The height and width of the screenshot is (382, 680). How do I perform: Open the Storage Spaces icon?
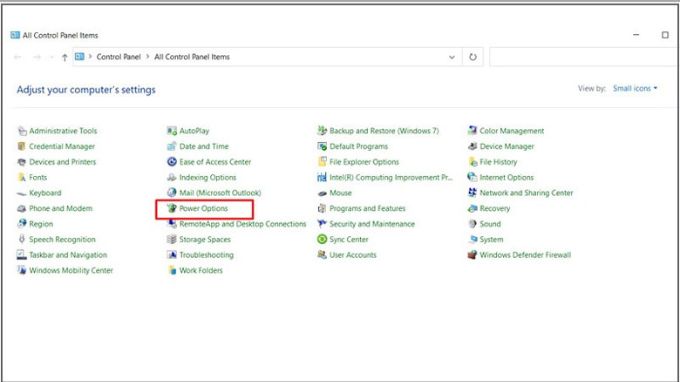click(172, 239)
